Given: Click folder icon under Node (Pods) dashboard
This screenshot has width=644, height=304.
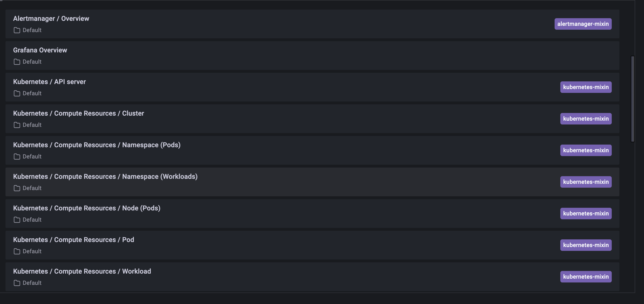Looking at the screenshot, I should click(17, 220).
